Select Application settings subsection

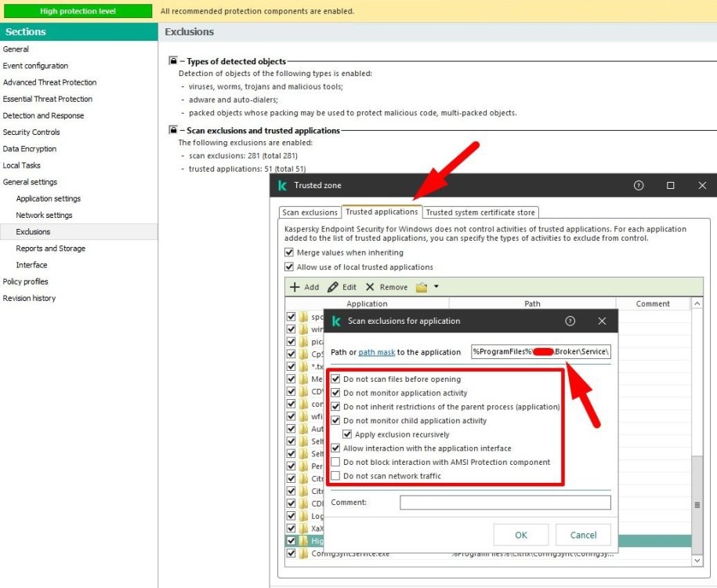48,198
